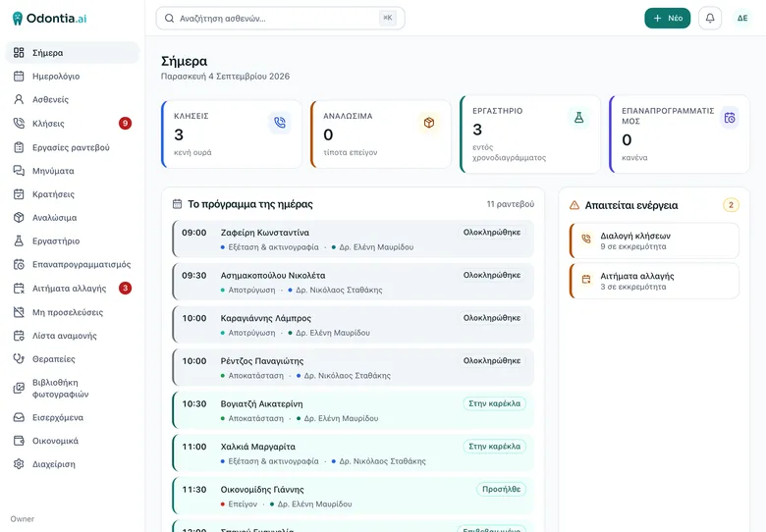This screenshot has height=532, width=766.
Task: Click the Μη προσελεύσεις crossed calendar icon
Action: (x=19, y=312)
